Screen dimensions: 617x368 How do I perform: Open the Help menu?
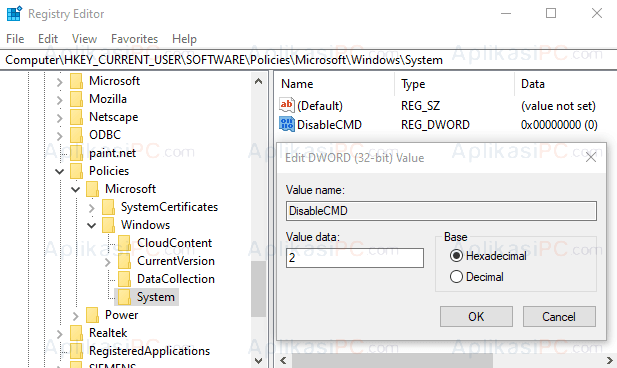click(x=184, y=39)
